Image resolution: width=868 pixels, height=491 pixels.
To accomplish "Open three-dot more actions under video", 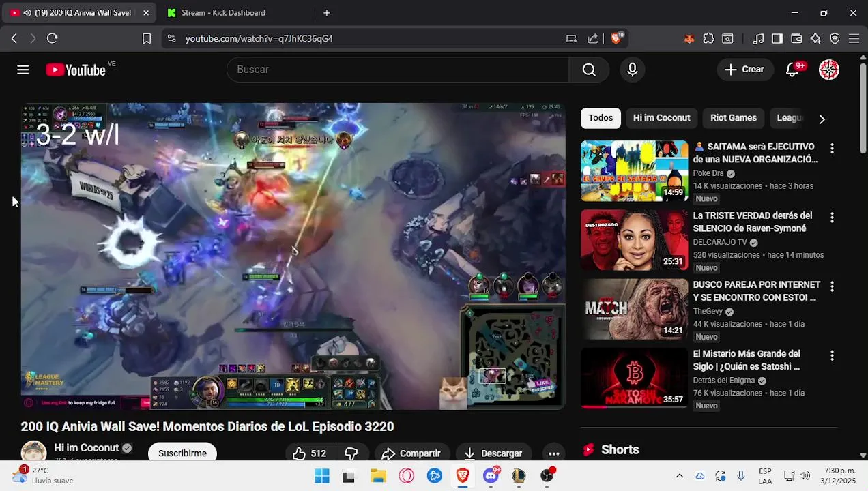I will [554, 453].
